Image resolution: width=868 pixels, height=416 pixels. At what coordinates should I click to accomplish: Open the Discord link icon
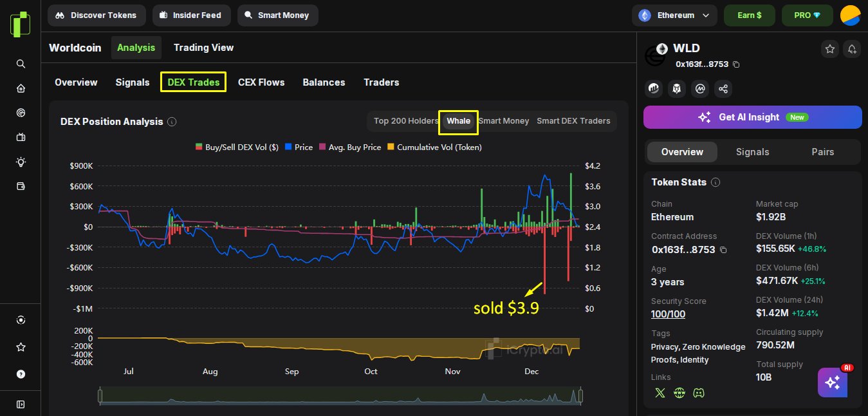(x=698, y=393)
